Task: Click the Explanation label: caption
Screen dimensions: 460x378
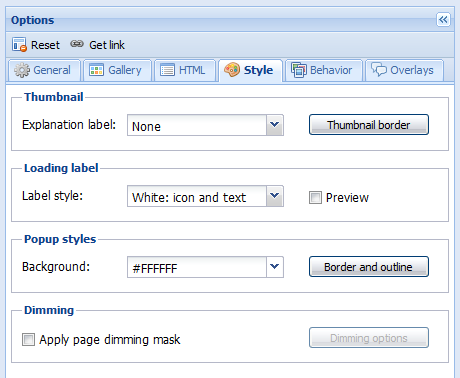Action: [69, 125]
